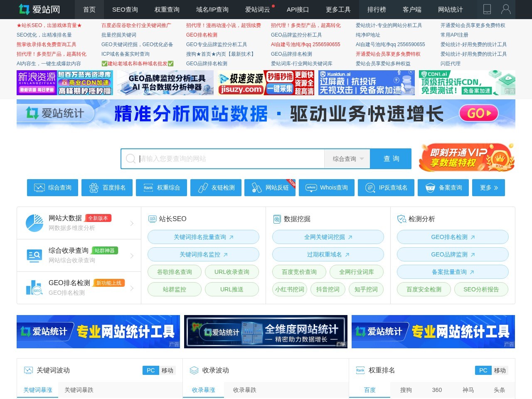The height and width of the screenshot is (399, 532).
Task: Click the 检测分析 shield icon
Action: (x=401, y=219)
